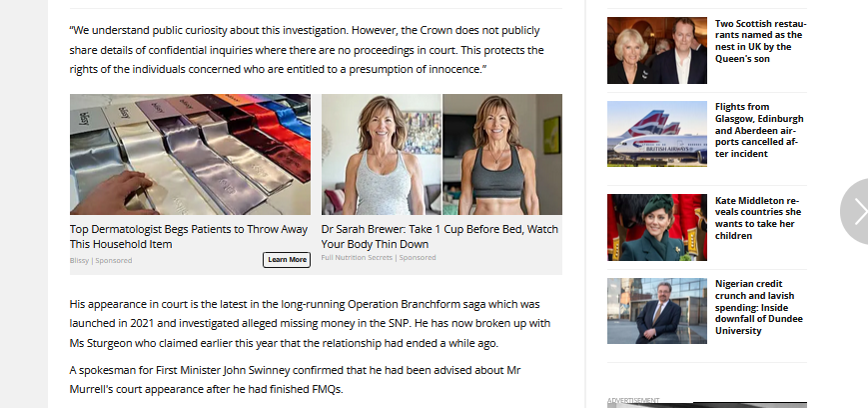Viewport: 868px width, 408px height.
Task: Open the Dundee University man thumbnail
Action: pyautogui.click(x=657, y=311)
